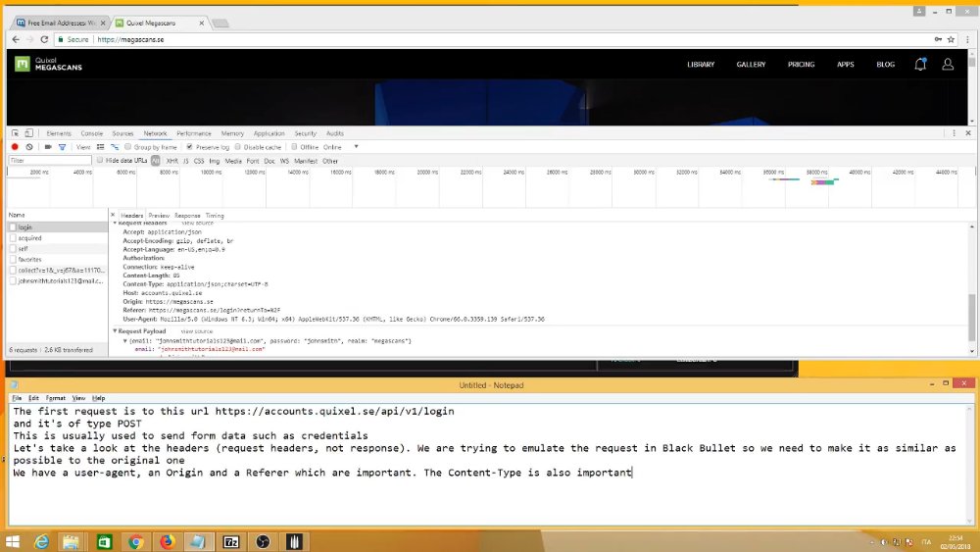Click the Quixel Megascans logo
The width and height of the screenshot is (980, 552).
[x=49, y=64]
